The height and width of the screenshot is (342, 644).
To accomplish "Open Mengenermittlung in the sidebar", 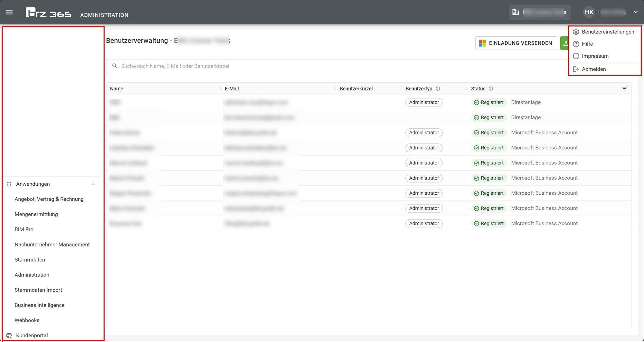I will click(x=36, y=214).
